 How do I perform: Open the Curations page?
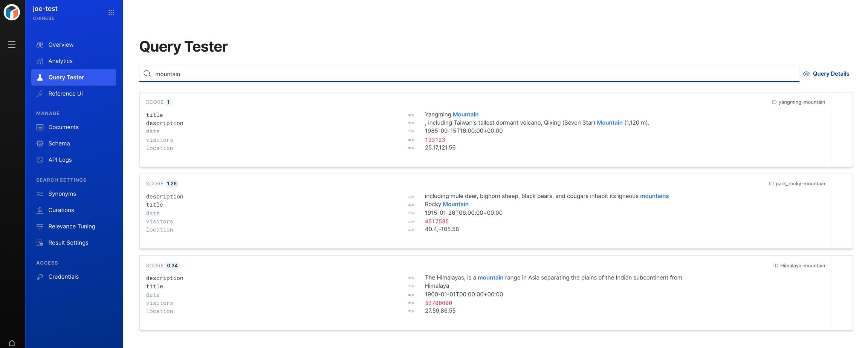61,210
